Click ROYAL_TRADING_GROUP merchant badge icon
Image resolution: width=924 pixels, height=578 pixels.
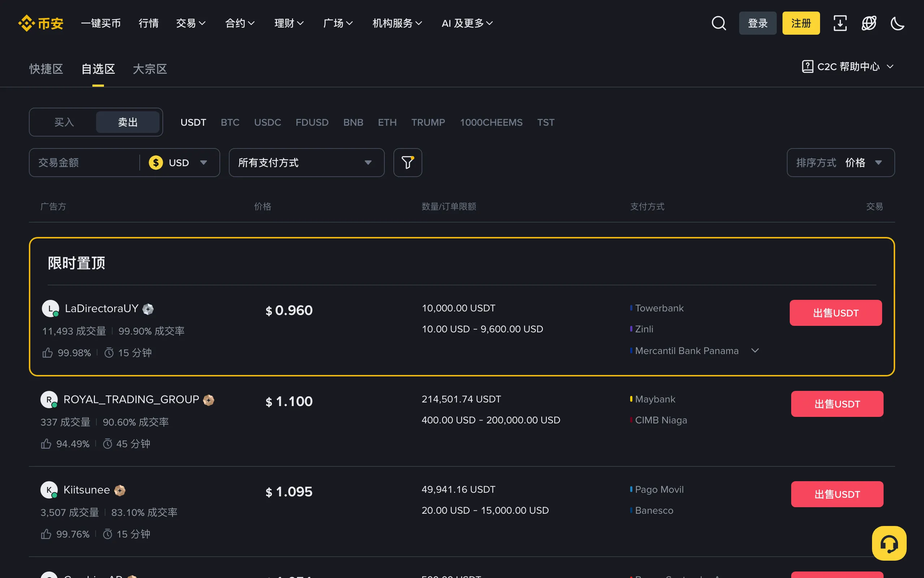(x=209, y=400)
